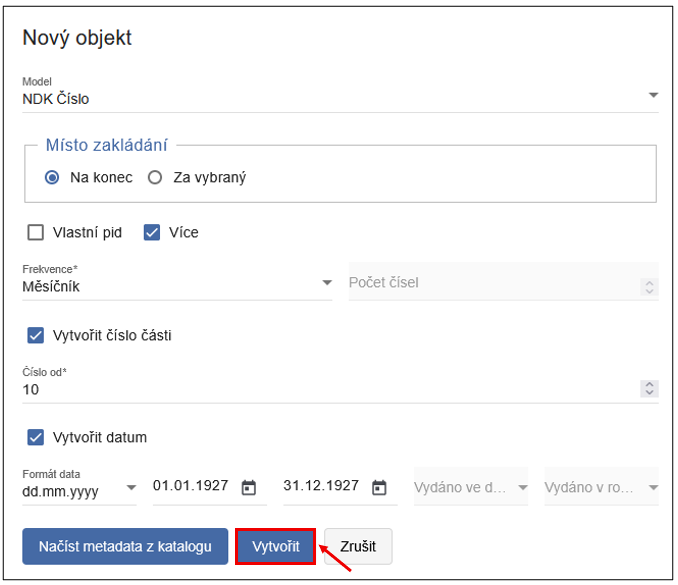Click stepper arrows in Počet čísel field
Image resolution: width=678 pixels, height=585 pixels.
click(x=650, y=287)
